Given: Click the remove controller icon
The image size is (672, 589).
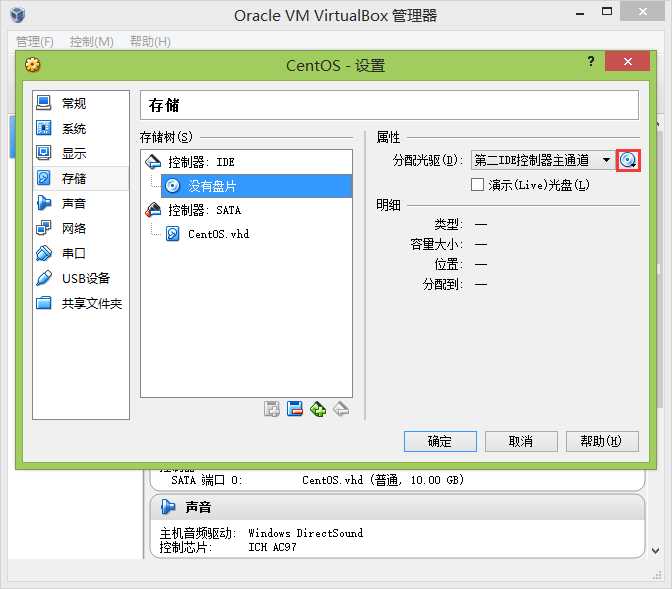Looking at the screenshot, I should tap(341, 409).
